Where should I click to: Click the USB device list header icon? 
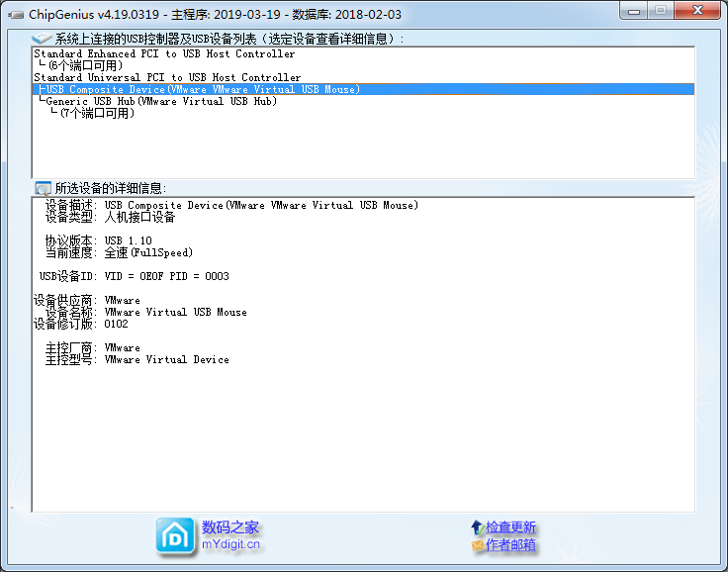tap(42, 39)
